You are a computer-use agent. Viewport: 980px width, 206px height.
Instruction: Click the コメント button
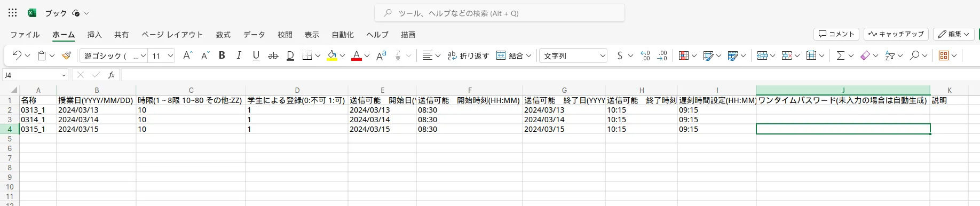pos(836,34)
